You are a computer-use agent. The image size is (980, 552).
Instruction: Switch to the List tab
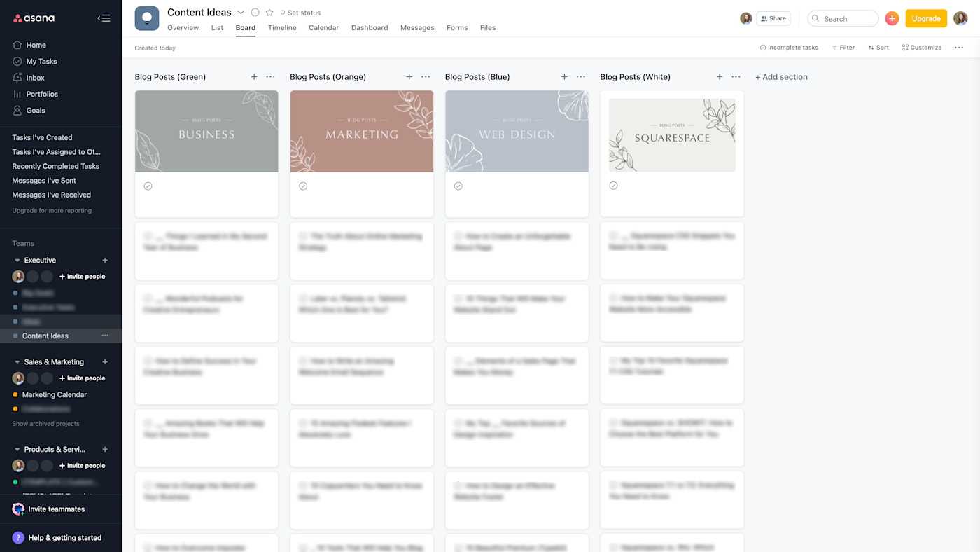tap(217, 28)
